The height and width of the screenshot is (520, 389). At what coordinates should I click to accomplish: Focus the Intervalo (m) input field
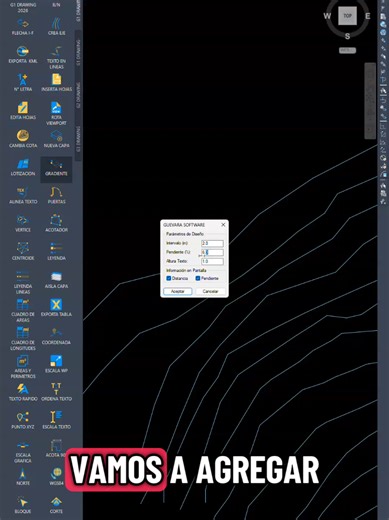pyautogui.click(x=212, y=243)
